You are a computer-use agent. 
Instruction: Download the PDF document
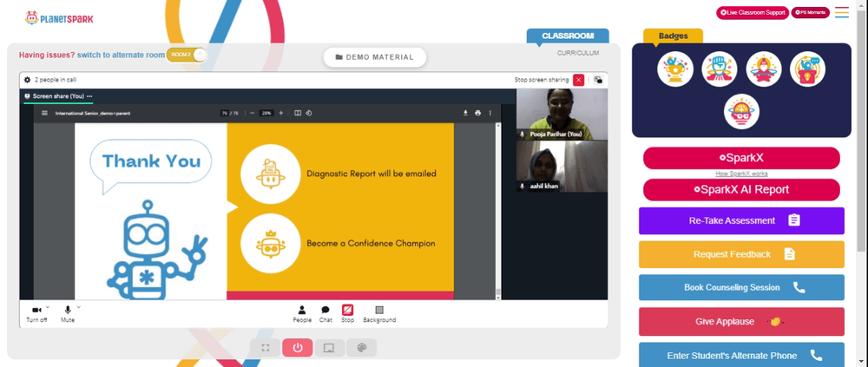[x=465, y=113]
